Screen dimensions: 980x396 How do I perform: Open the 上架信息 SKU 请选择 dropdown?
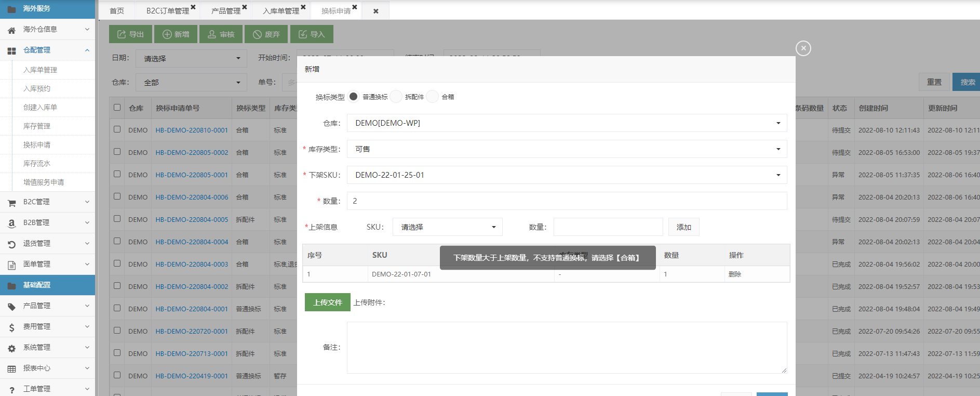pyautogui.click(x=448, y=227)
